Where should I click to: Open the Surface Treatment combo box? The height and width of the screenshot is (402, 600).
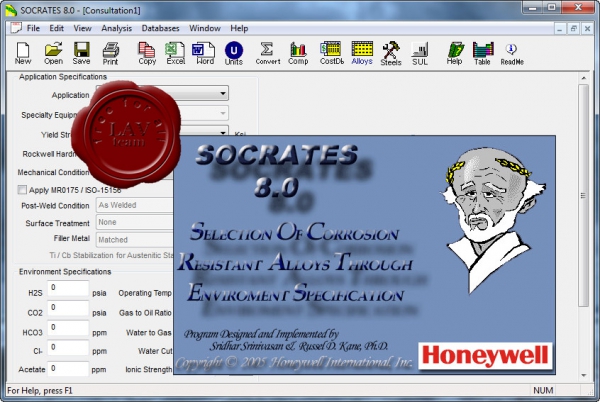point(135,223)
